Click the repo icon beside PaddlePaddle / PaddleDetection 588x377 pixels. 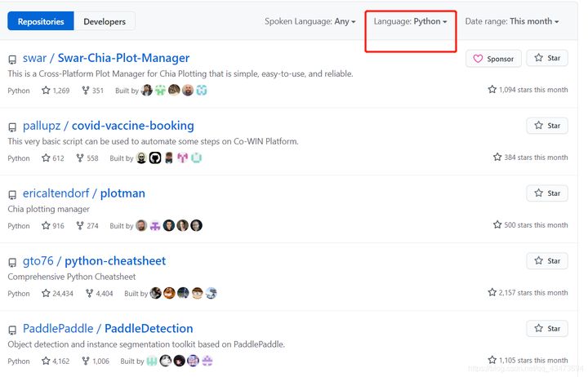(x=12, y=330)
